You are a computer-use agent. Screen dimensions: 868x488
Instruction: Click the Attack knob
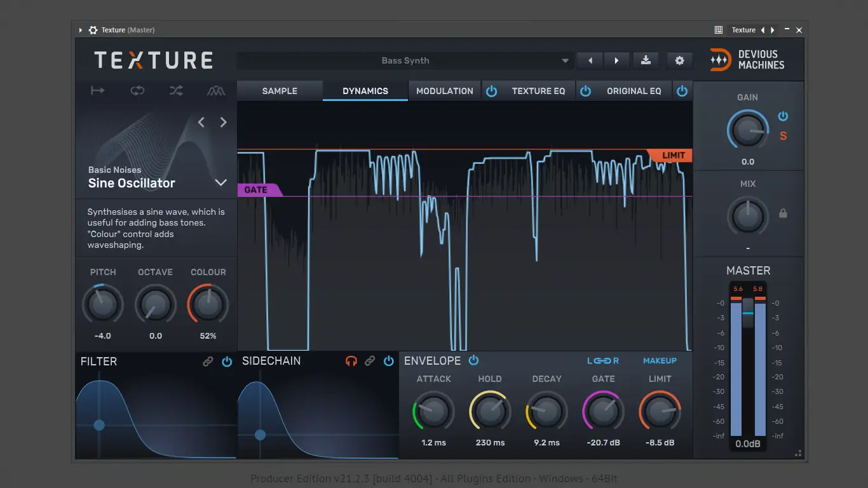coord(433,411)
